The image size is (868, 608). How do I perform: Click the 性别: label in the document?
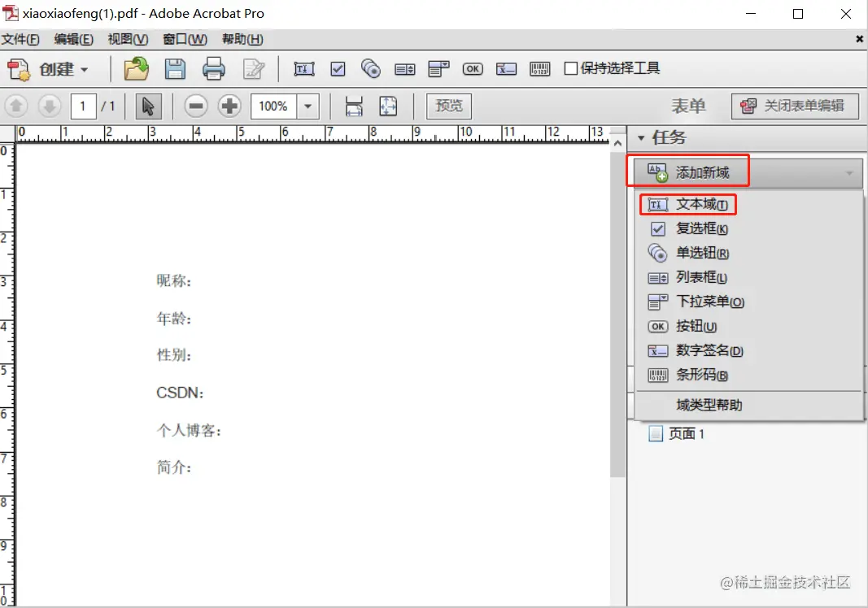click(174, 355)
